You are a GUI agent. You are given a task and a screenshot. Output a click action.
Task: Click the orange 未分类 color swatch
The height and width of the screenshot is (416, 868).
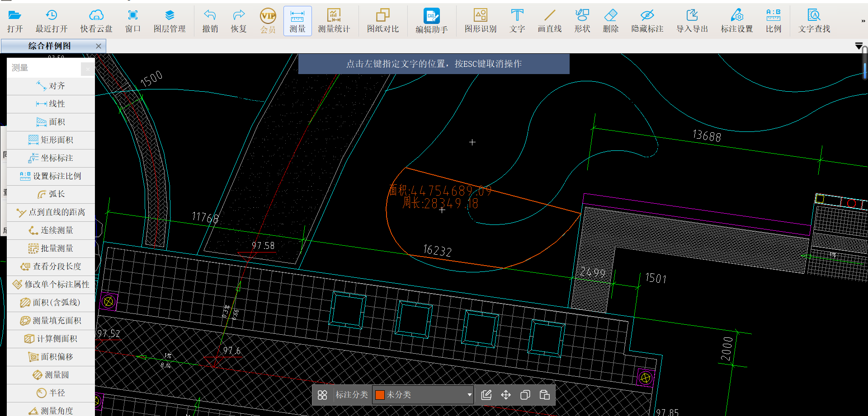[x=380, y=395]
